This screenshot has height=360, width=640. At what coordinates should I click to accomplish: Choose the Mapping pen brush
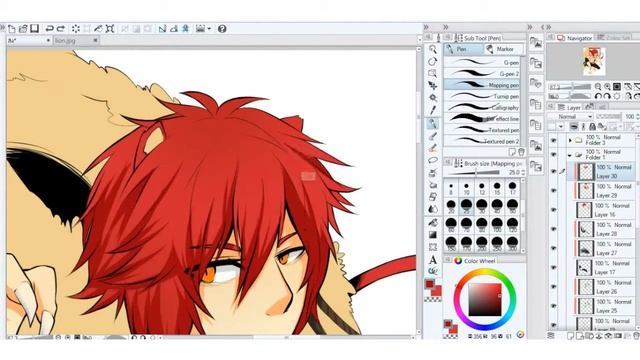(x=482, y=85)
